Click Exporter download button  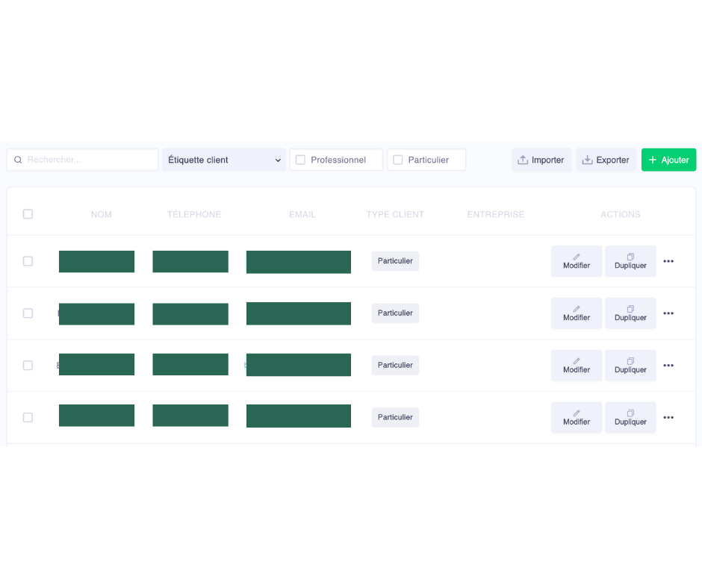[605, 160]
